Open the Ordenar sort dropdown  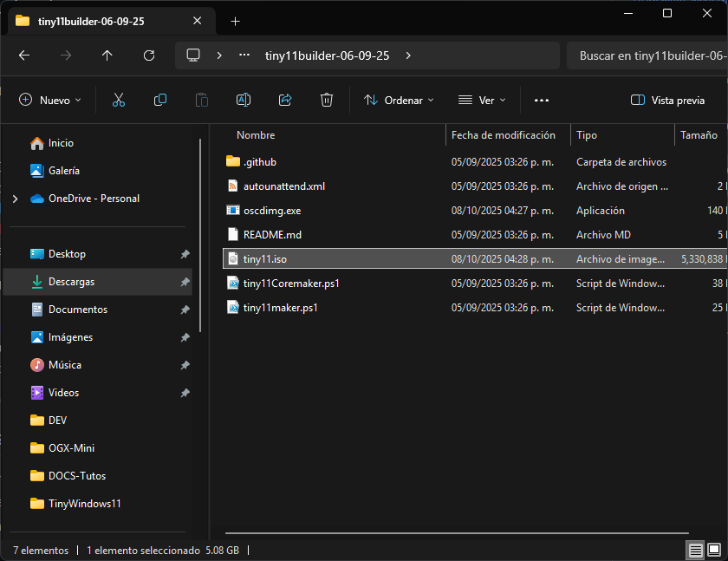399,101
